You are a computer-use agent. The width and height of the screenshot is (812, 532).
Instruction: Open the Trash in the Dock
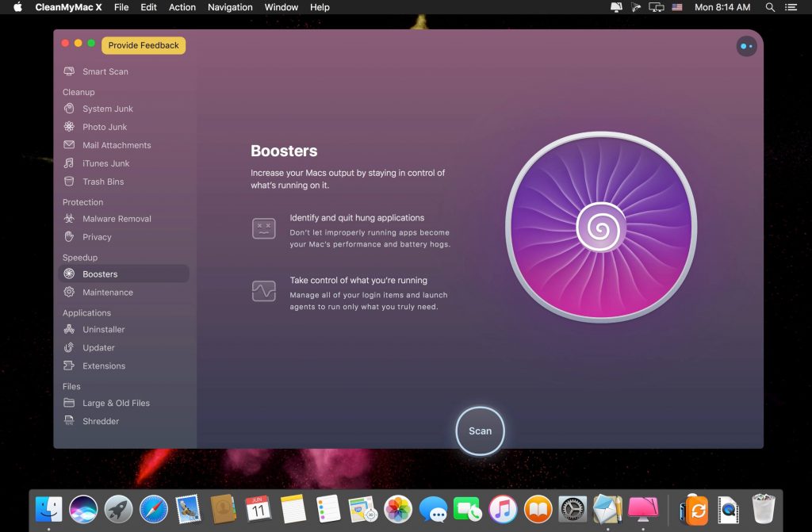pos(764,509)
